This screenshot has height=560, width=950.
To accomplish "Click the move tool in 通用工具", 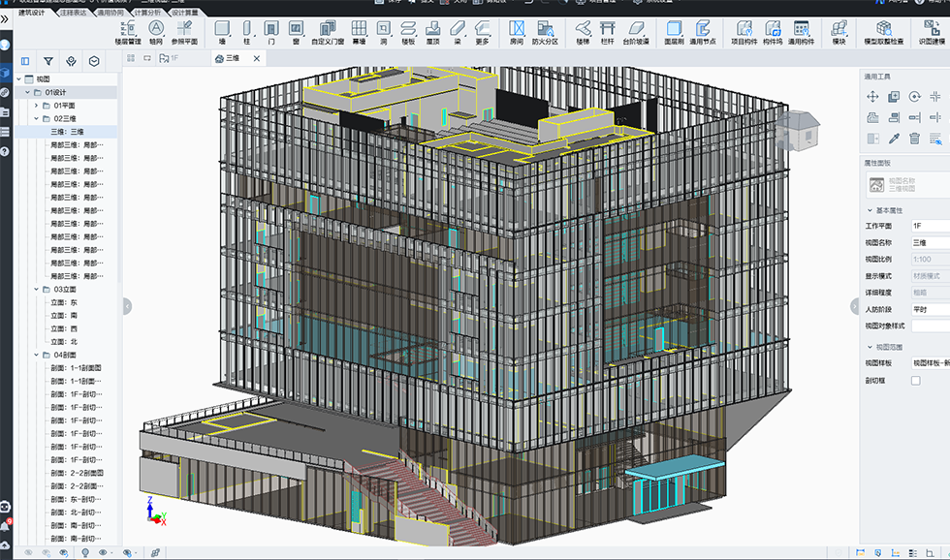I will [872, 97].
